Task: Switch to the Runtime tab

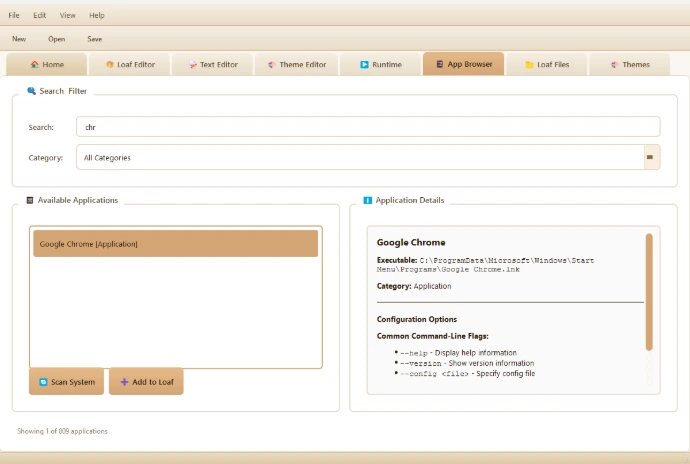Action: coord(381,64)
